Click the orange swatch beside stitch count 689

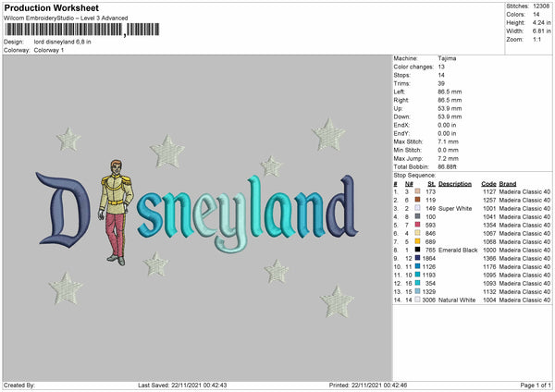click(x=418, y=241)
